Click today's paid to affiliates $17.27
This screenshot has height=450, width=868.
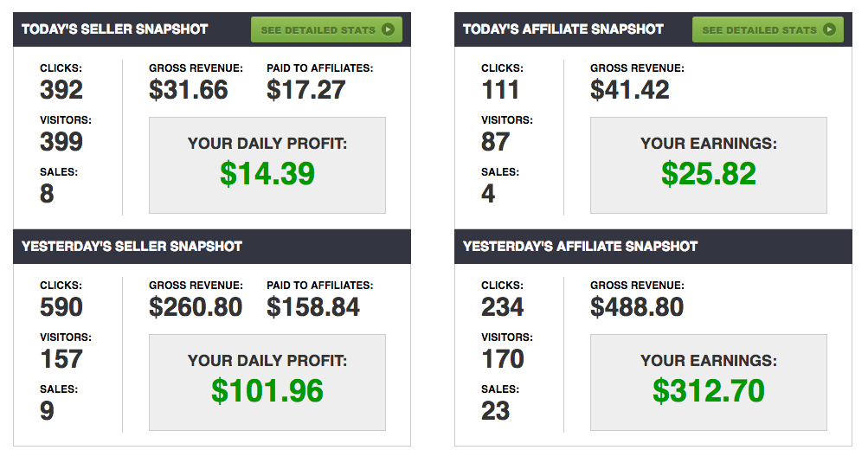(306, 90)
